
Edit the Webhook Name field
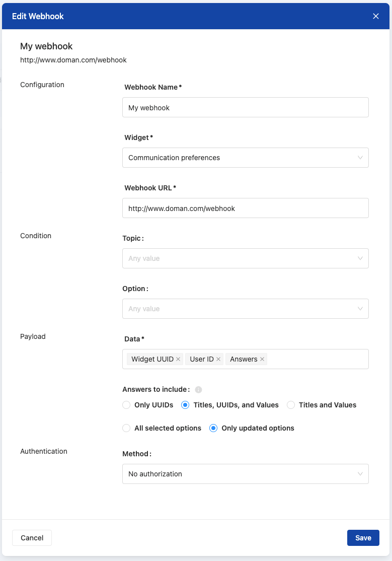245,107
